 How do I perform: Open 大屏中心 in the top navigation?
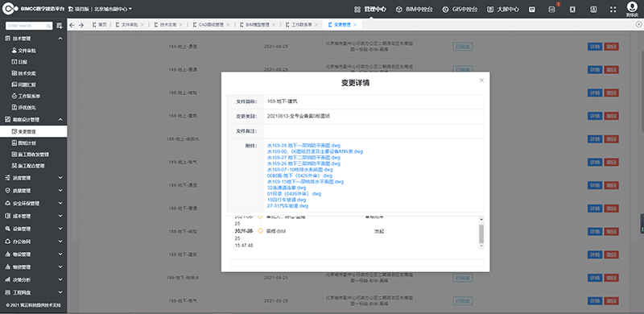[503, 9]
